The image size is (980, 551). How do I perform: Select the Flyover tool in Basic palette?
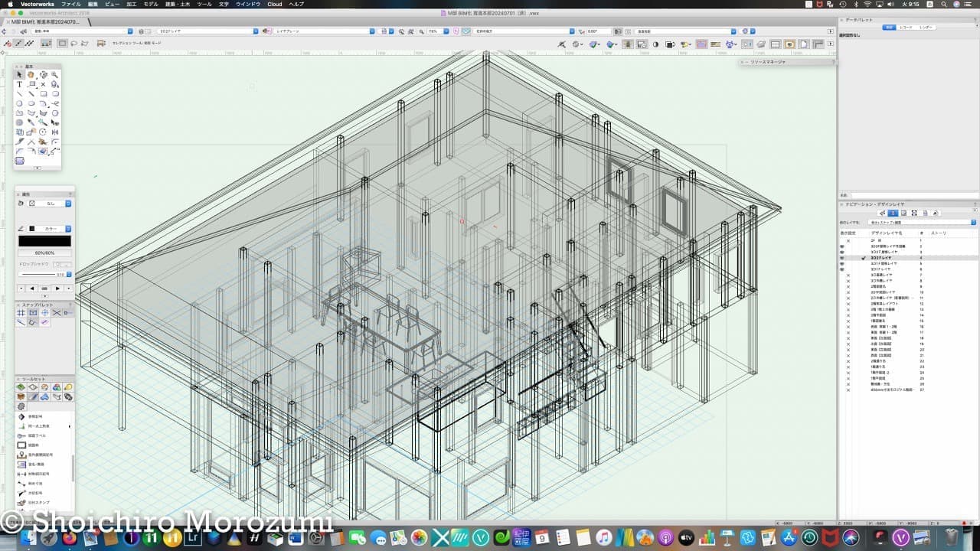point(44,75)
